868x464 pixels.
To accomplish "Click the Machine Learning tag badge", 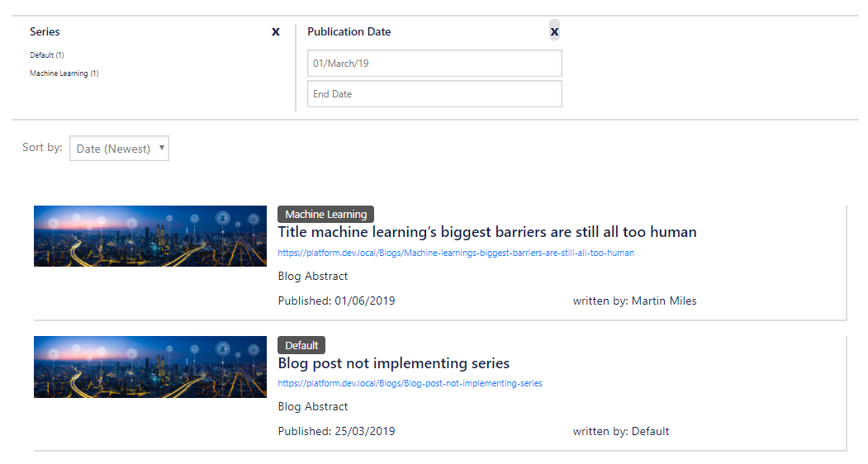I will coord(325,215).
